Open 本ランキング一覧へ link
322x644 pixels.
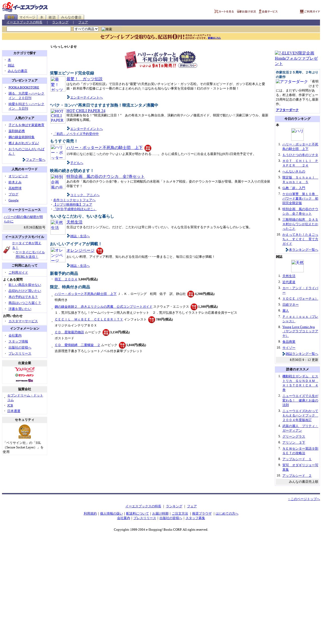[x=303, y=250]
